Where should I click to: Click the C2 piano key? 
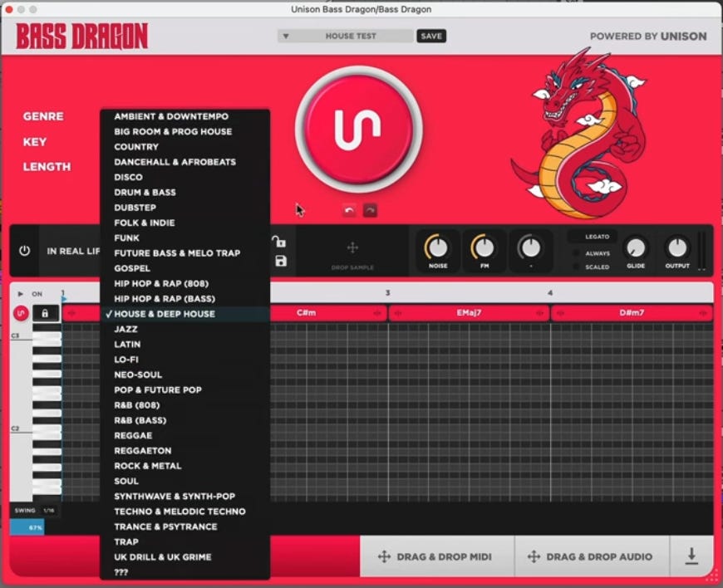47,429
